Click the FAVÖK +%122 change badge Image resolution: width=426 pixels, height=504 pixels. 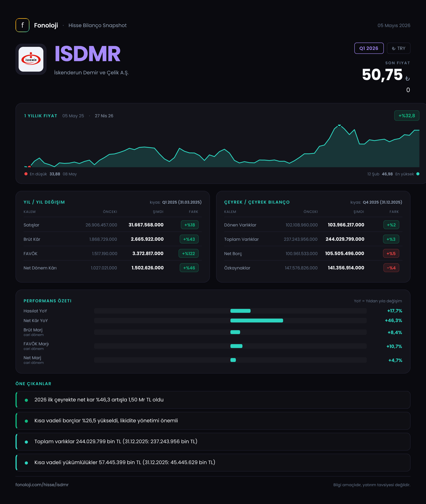[x=188, y=253]
